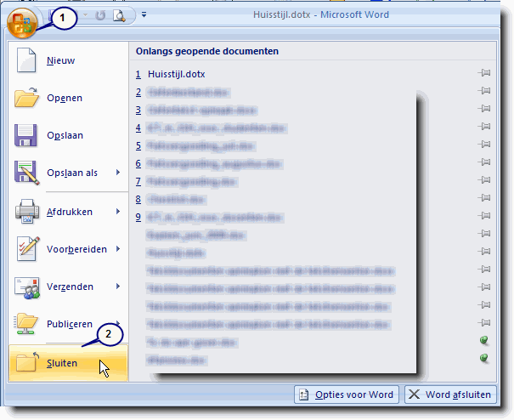
Task: Click the Word afsluiten button
Action: [451, 394]
